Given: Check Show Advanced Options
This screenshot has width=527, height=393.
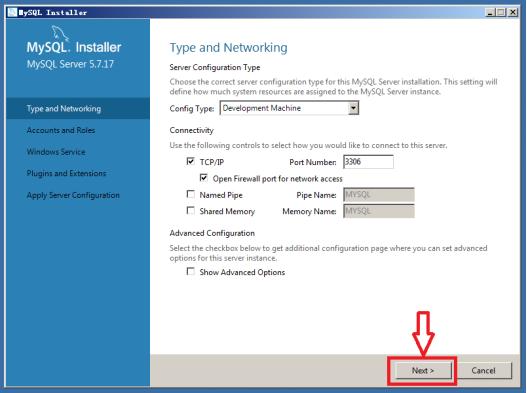Looking at the screenshot, I should point(191,271).
